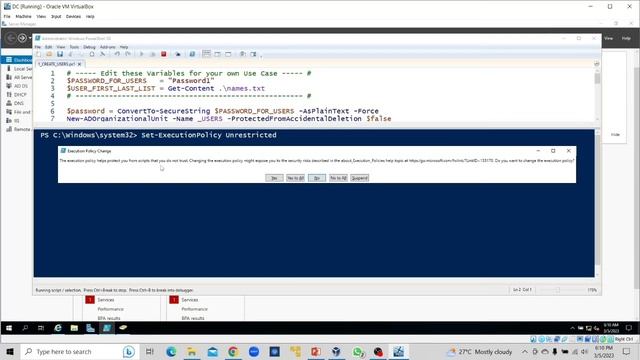Click File Explorer icon in VM taskbar

(74, 328)
